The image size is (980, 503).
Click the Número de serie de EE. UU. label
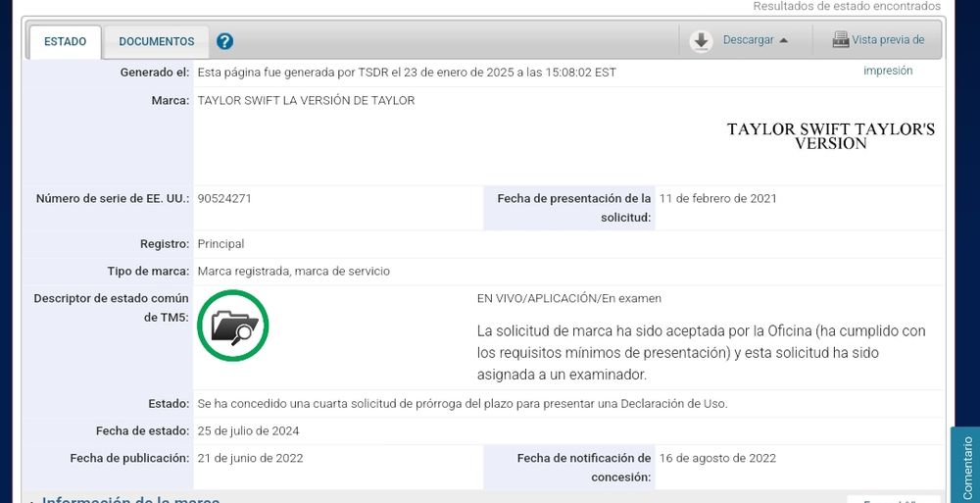pos(113,198)
